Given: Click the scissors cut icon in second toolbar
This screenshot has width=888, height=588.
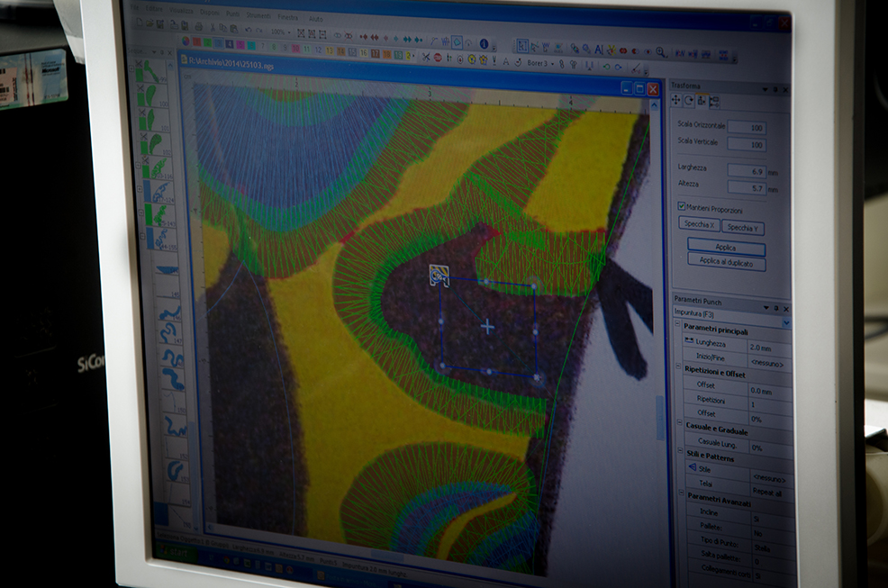Looking at the screenshot, I should (425, 57).
